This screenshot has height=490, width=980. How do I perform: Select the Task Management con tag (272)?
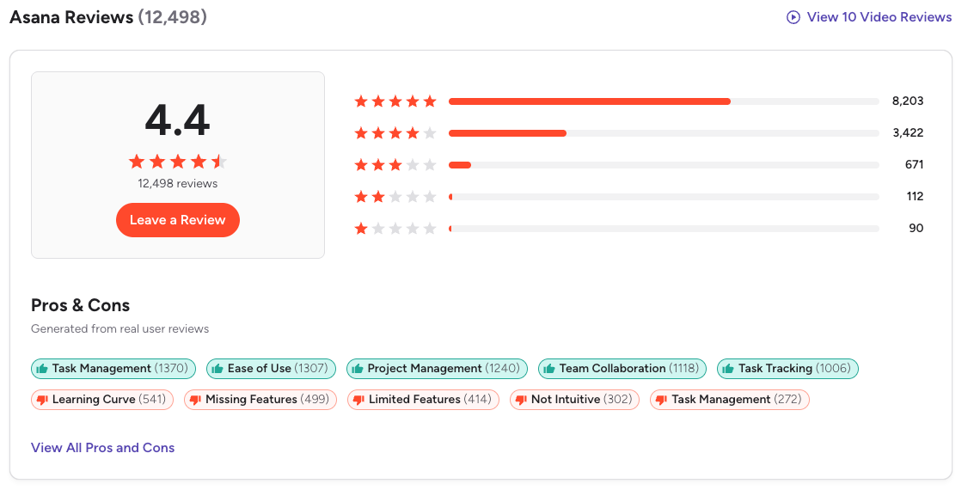click(x=730, y=400)
